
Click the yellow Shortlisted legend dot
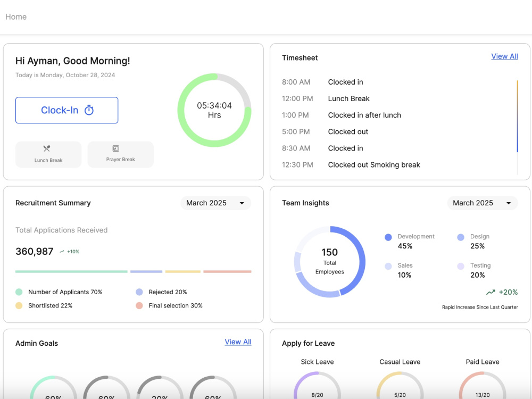tap(19, 306)
